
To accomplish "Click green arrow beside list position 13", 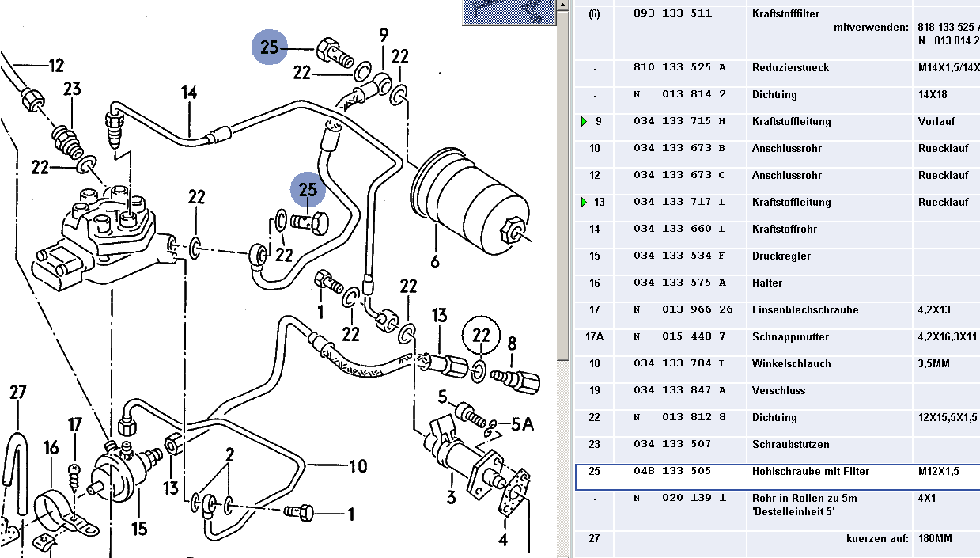I will click(x=584, y=203).
